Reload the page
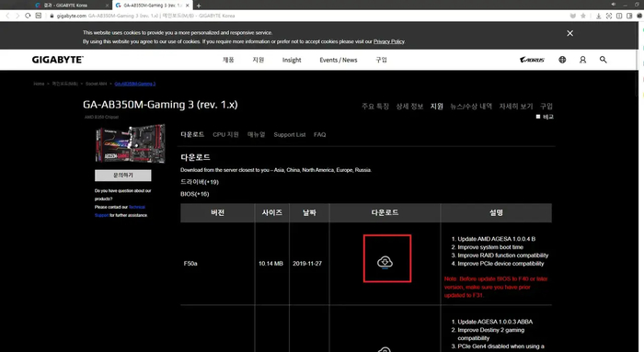644x352 pixels. [28, 16]
